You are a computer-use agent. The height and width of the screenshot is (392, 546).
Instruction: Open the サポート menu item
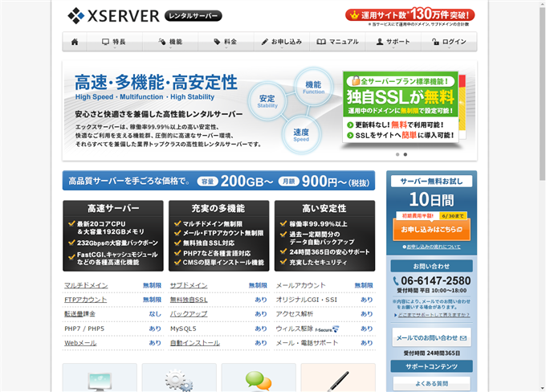(393, 42)
